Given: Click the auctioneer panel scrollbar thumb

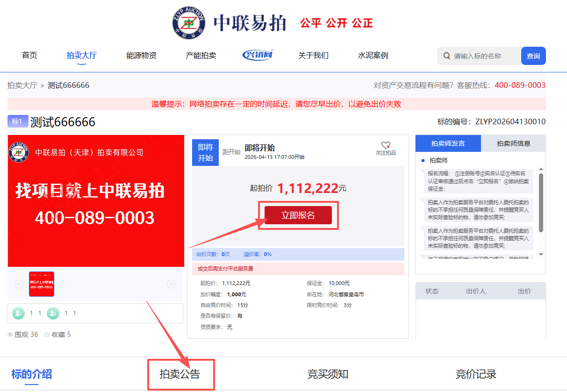Looking at the screenshot, I should tap(541, 202).
